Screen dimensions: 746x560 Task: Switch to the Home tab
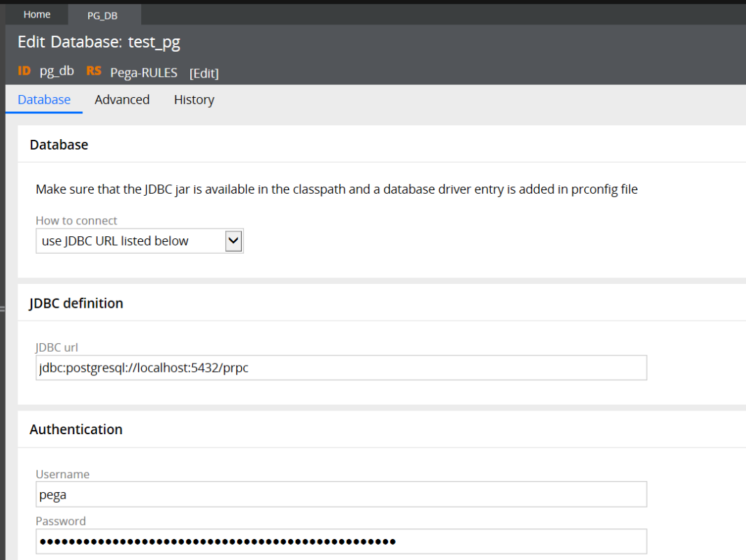(36, 15)
